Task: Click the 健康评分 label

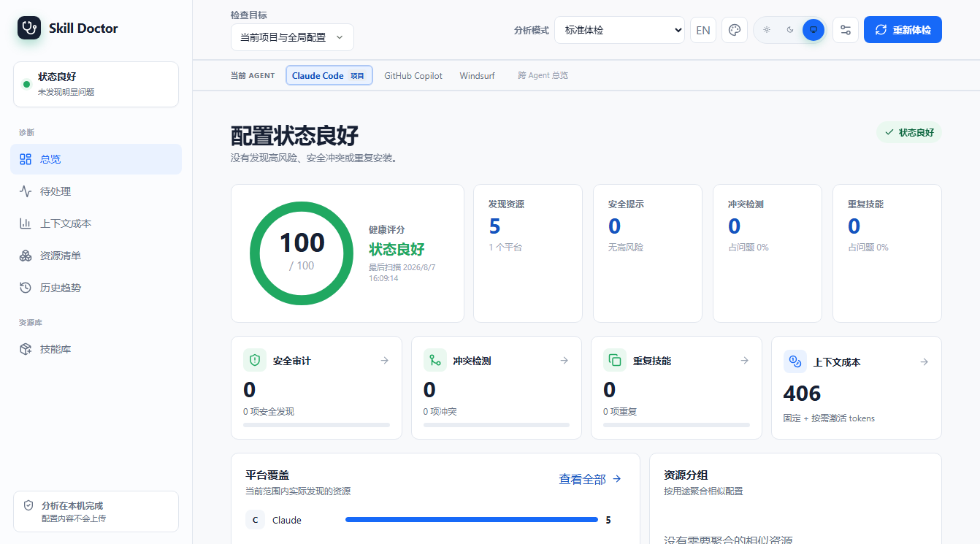Action: (386, 229)
